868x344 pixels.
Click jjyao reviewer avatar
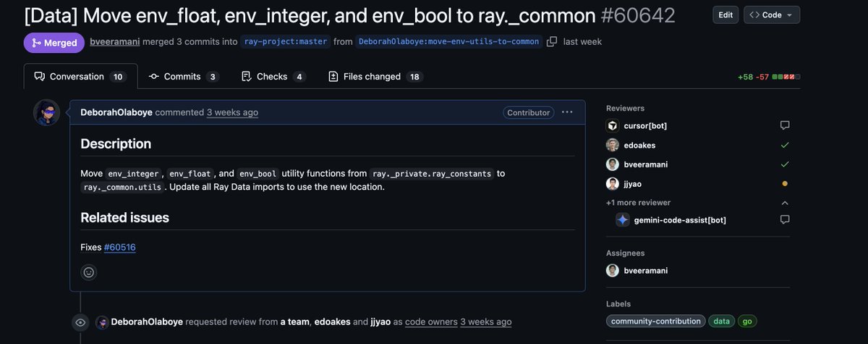pos(613,184)
